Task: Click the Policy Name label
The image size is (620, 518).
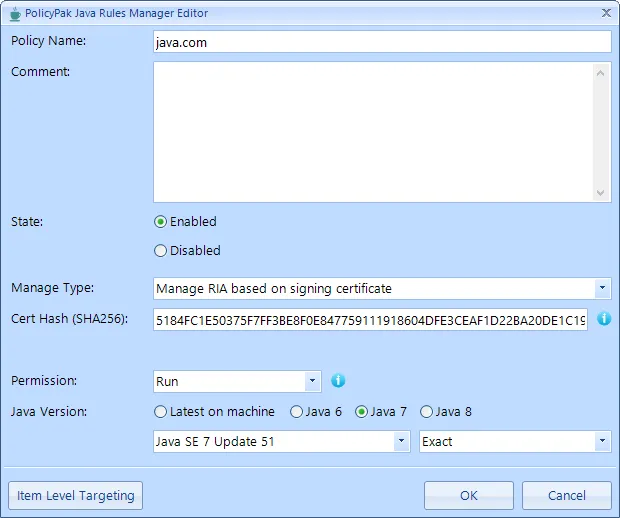Action: pyautogui.click(x=48, y=41)
